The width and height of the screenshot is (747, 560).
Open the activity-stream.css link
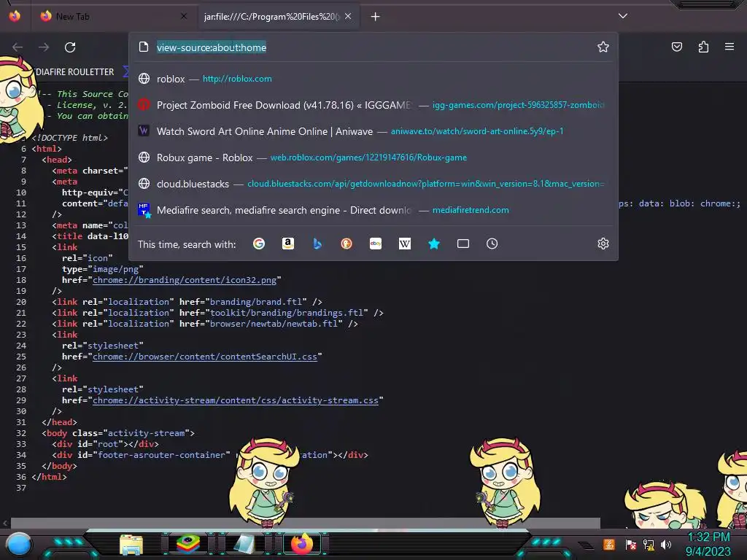236,400
